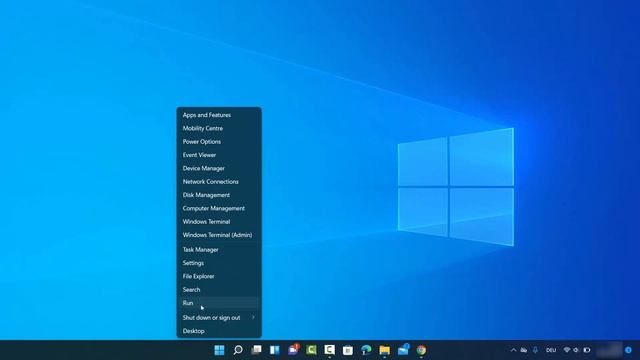Screen dimensions: 640x360
Task: Select the Search menu entry
Action: click(x=219, y=290)
